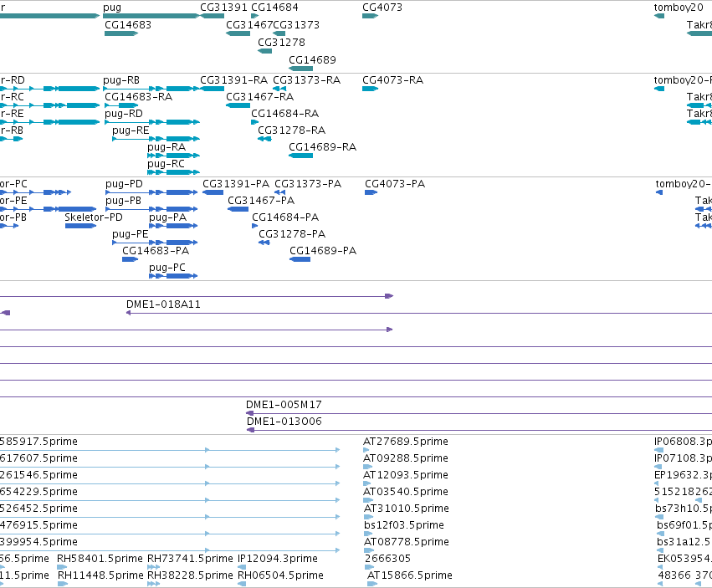712x588 pixels.
Task: Select the CG31278-PA protein label
Action: (x=292, y=234)
